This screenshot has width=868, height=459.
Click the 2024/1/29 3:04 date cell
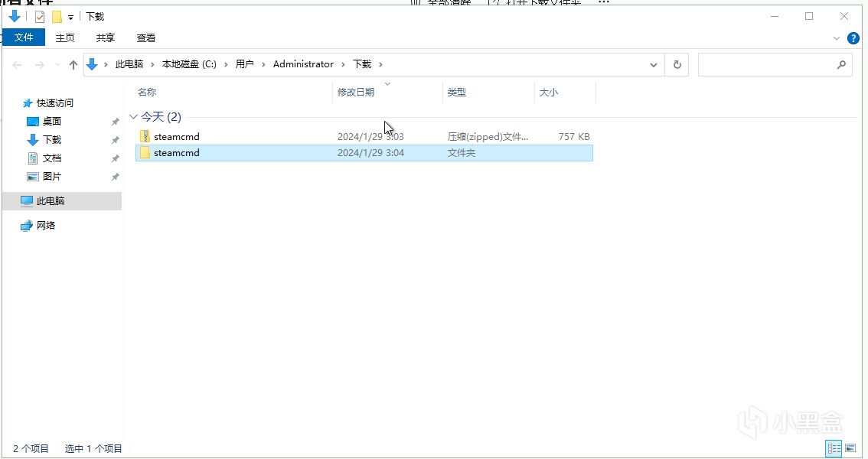(x=371, y=153)
